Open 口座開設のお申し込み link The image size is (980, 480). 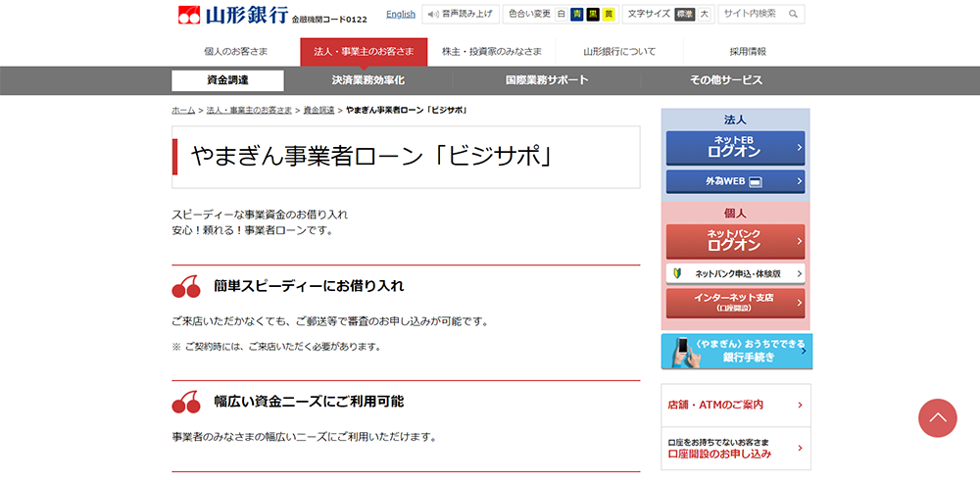tap(736, 448)
